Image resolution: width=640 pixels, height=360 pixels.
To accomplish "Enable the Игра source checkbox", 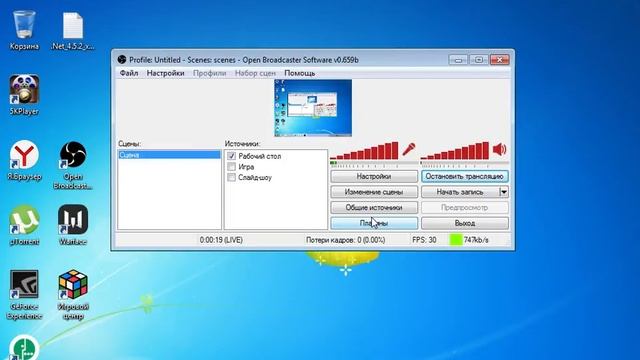I will [231, 167].
